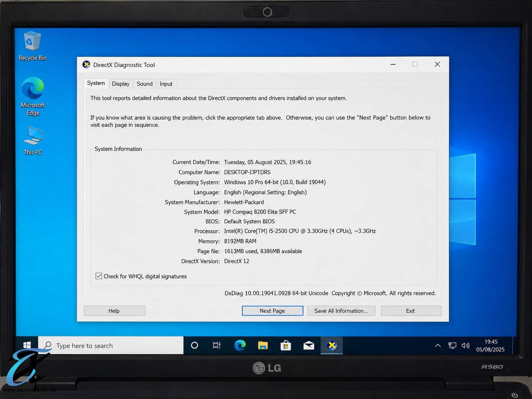532x399 pixels.
Task: Click the Next Page button
Action: coord(273,311)
